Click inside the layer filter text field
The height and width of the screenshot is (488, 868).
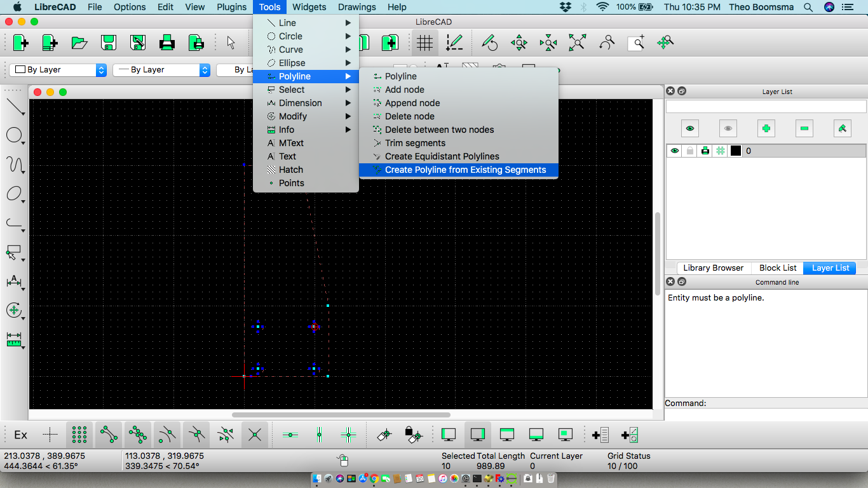pos(766,105)
